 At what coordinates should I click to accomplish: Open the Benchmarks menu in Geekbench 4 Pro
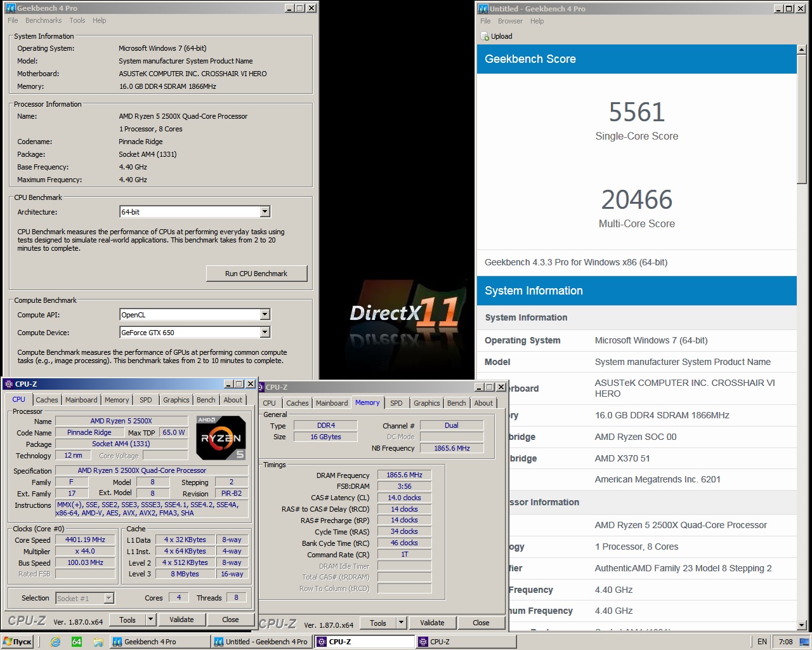44,20
